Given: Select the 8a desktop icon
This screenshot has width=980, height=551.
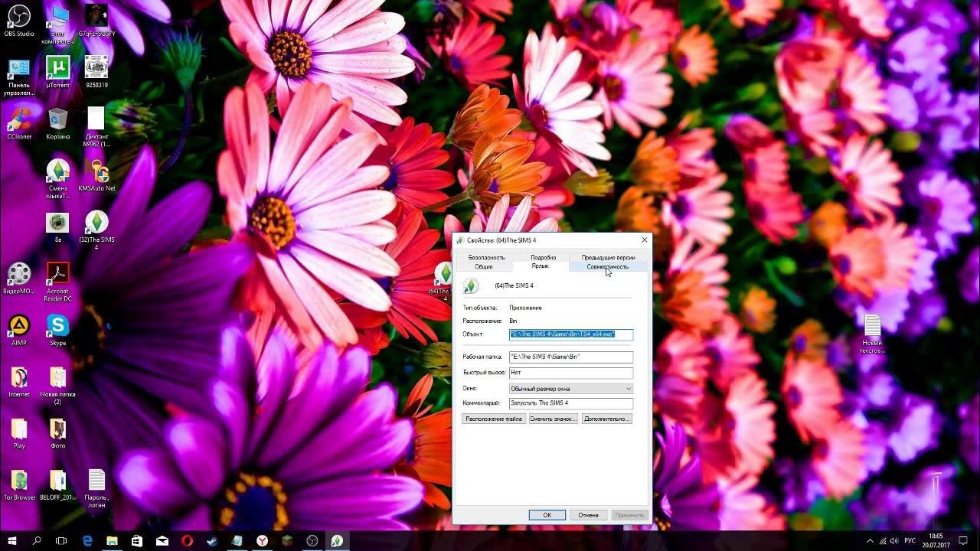Looking at the screenshot, I should click(58, 227).
